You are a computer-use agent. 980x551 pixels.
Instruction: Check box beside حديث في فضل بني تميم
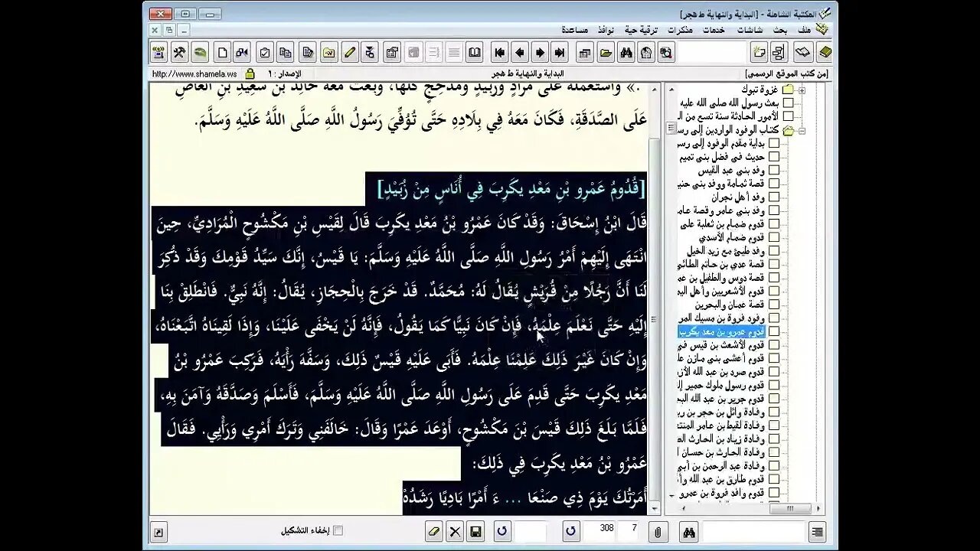774,156
